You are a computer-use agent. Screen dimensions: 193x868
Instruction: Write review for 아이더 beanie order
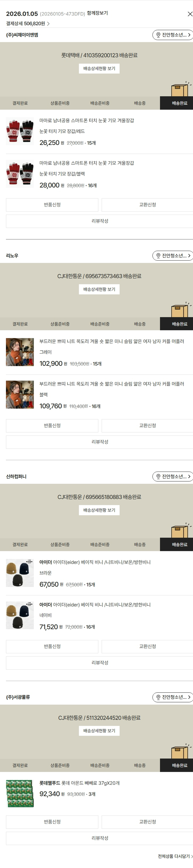pyautogui.click(x=100, y=662)
